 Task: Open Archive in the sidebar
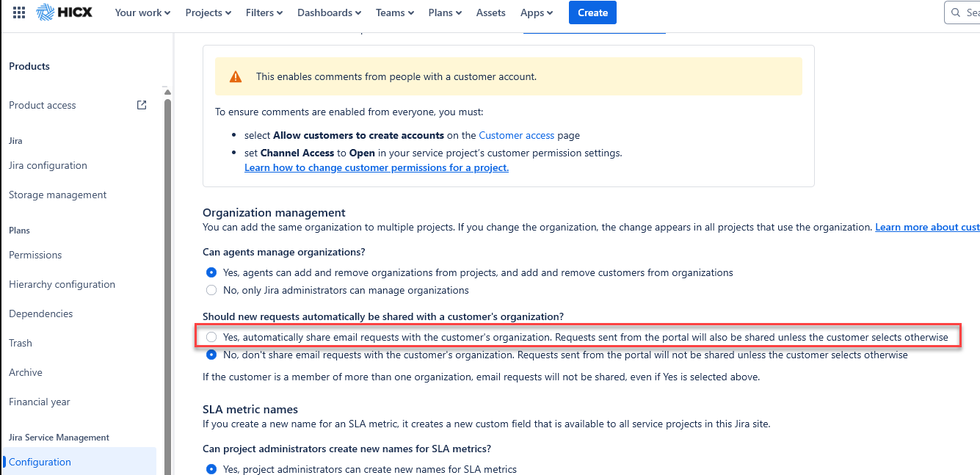pyautogui.click(x=26, y=372)
